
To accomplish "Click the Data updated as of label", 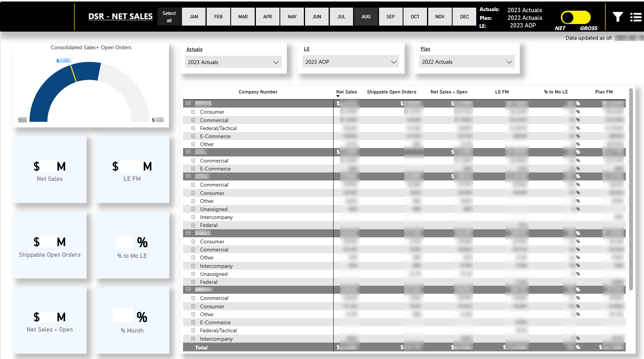I will [589, 38].
